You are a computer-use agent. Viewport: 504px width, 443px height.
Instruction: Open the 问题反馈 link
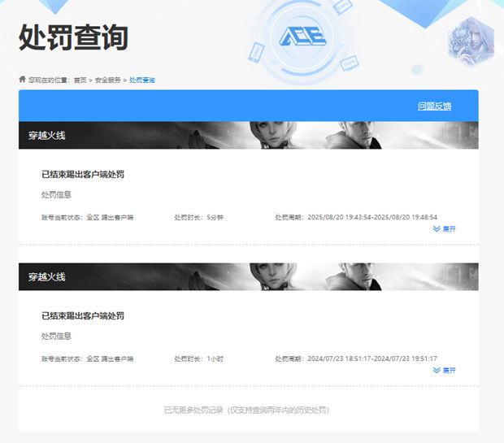[x=434, y=106]
